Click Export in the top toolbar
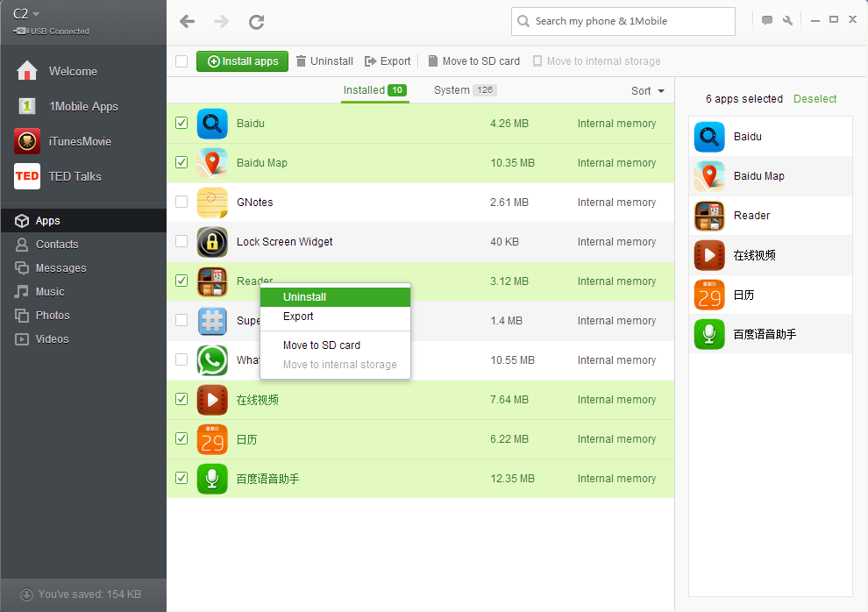The height and width of the screenshot is (612, 868). pos(388,61)
